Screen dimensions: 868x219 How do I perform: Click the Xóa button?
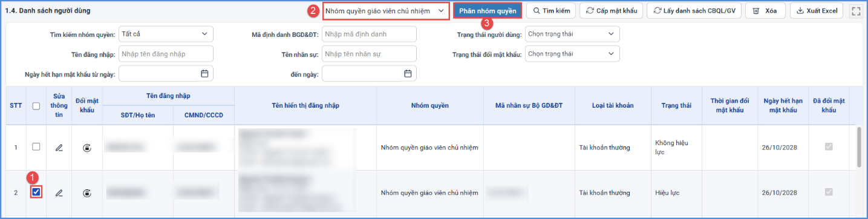765,11
